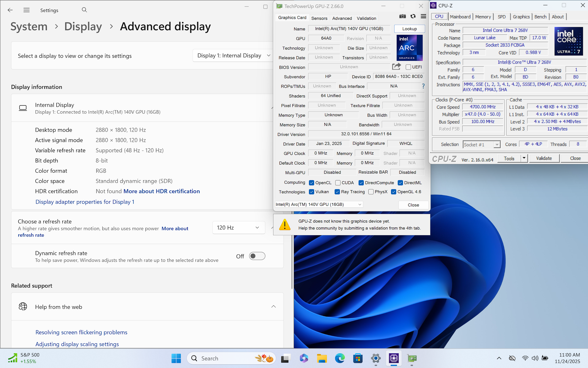
Task: Click the GPU-Z refresh icon
Action: coord(413,17)
